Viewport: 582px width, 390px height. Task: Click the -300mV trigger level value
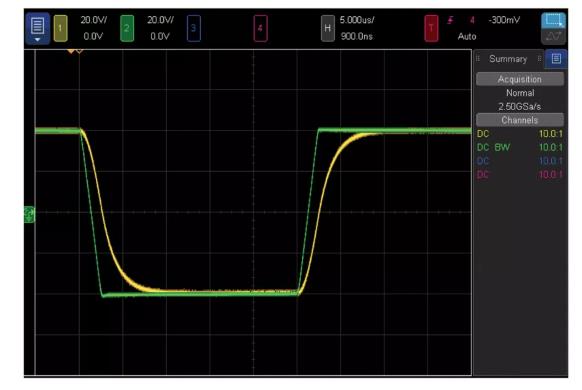tap(504, 20)
